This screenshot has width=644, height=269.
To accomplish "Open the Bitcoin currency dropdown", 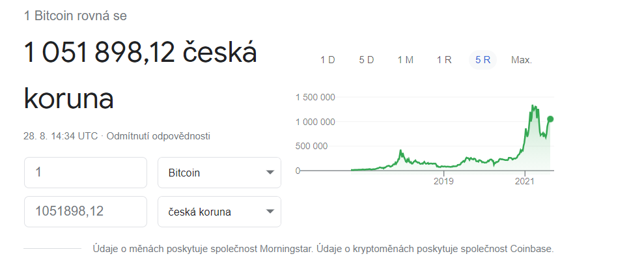I will click(x=219, y=173).
